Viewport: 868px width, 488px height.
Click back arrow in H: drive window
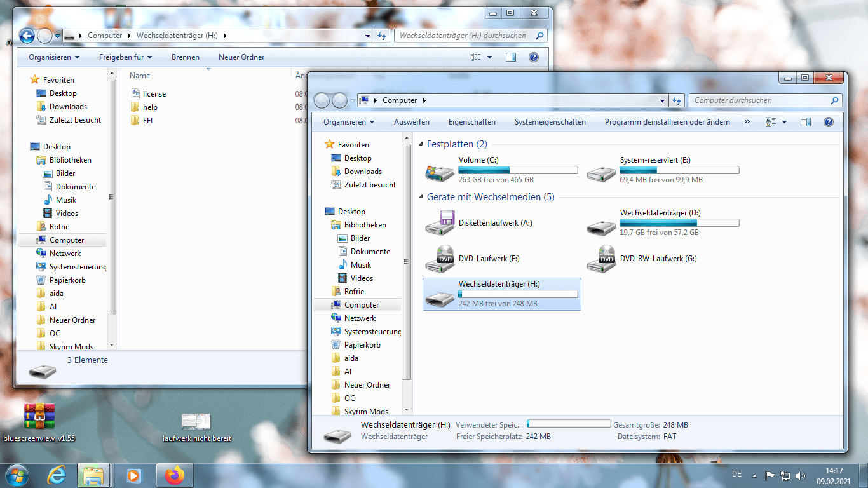coord(27,36)
